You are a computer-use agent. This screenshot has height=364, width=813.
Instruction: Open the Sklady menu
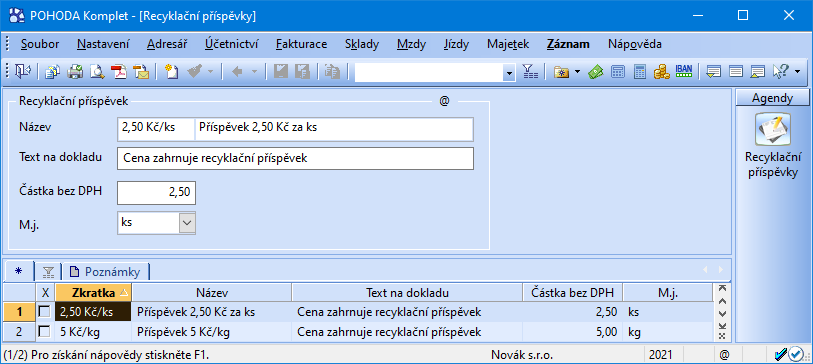[x=362, y=44]
